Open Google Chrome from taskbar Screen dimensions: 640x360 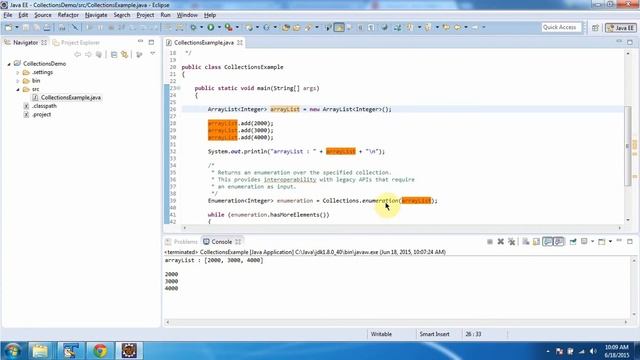(x=100, y=351)
